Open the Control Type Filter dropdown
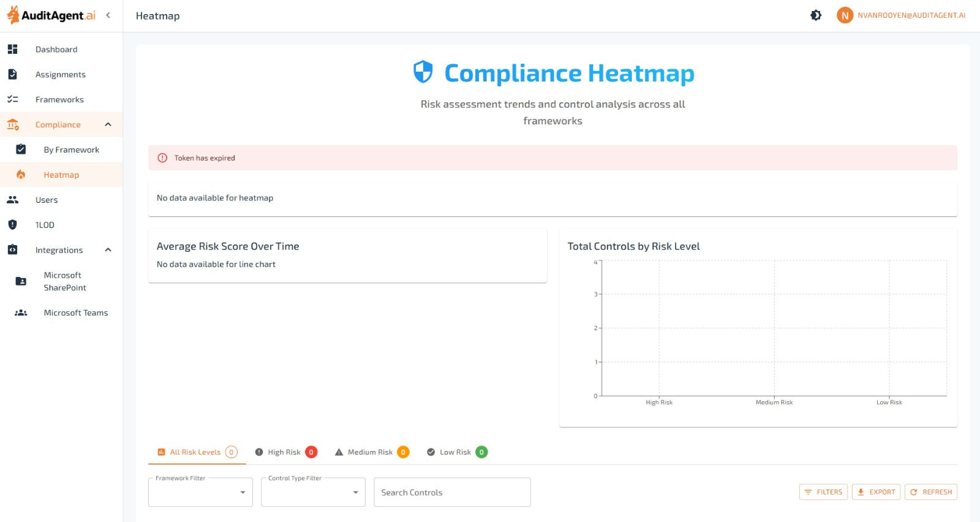Image resolution: width=980 pixels, height=522 pixels. [313, 493]
